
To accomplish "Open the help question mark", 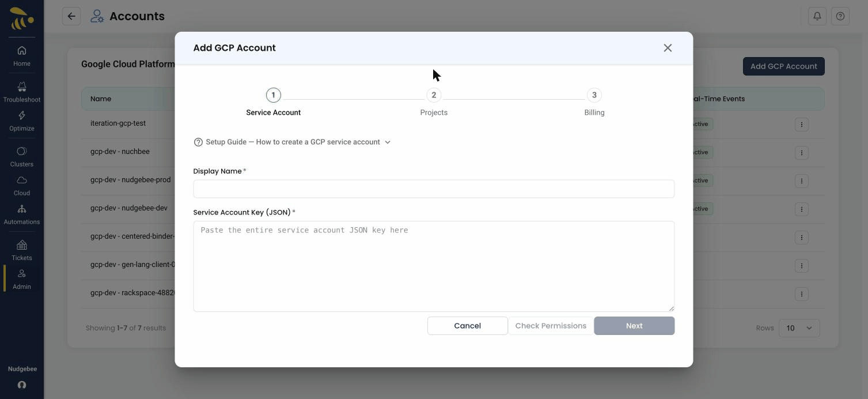I will [840, 16].
